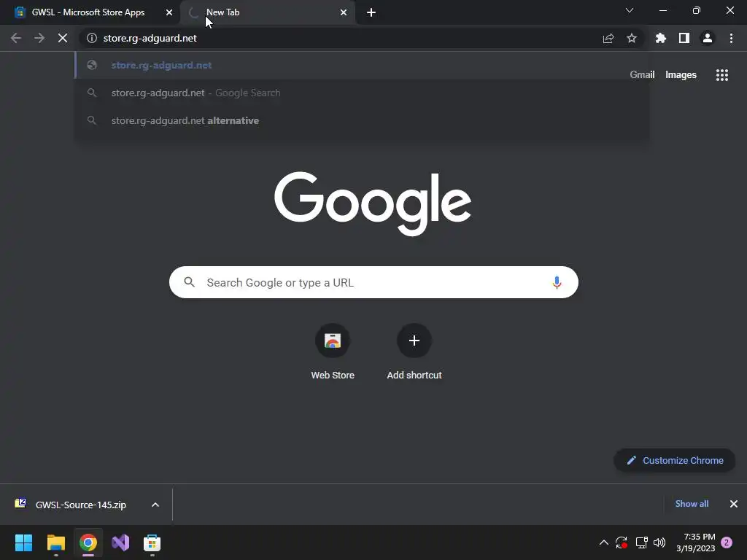747x560 pixels.
Task: Open Visual Studio from the taskbar
Action: click(120, 542)
